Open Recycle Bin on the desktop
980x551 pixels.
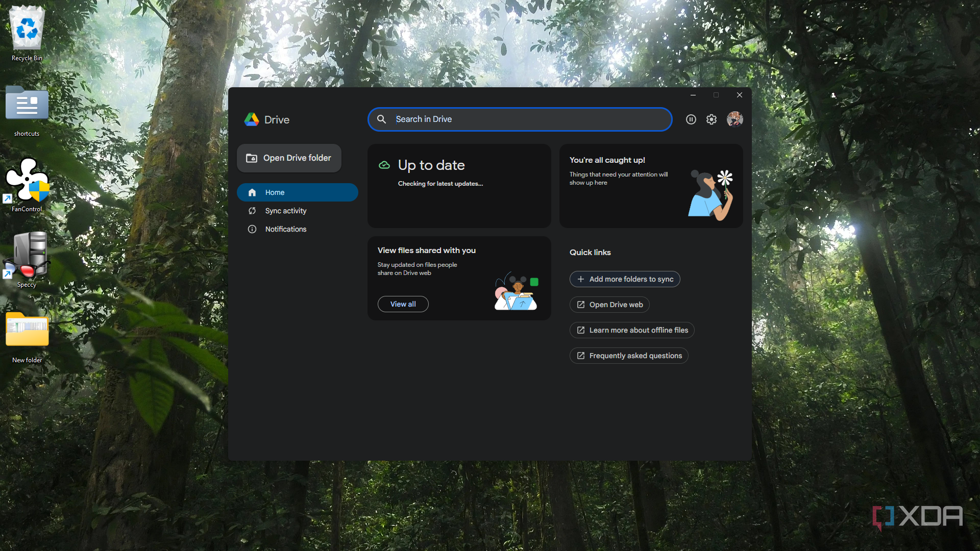click(x=27, y=34)
